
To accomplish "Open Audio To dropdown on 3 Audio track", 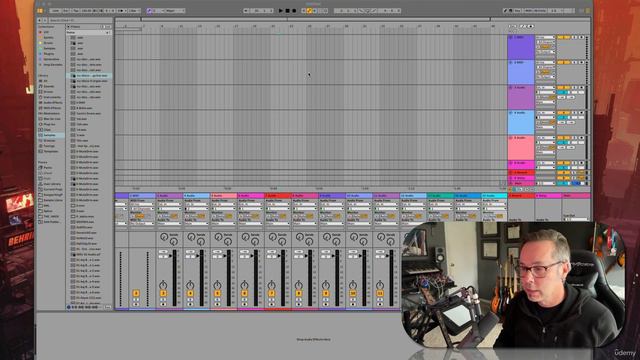I will [x=169, y=223].
